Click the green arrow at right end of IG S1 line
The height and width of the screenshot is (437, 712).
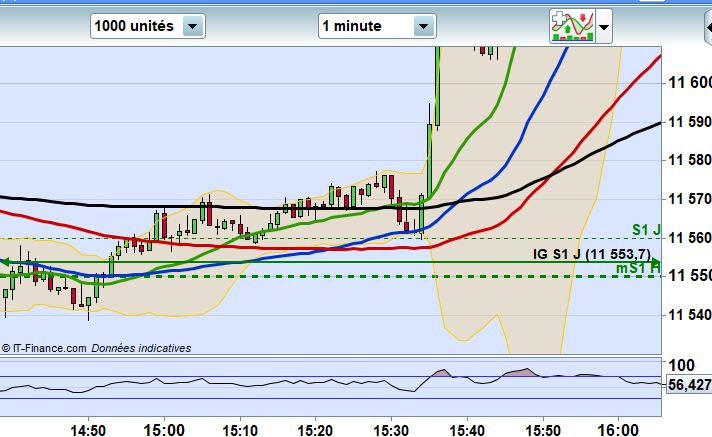656,262
